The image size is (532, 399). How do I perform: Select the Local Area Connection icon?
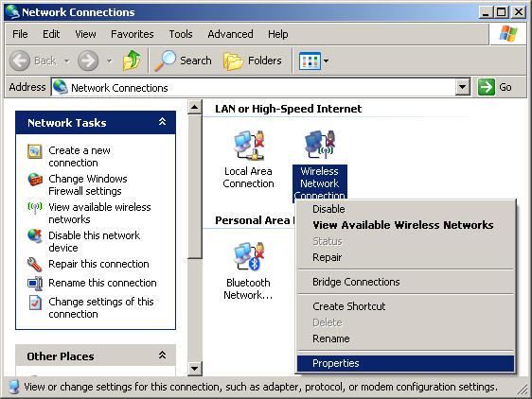pyautogui.click(x=249, y=146)
